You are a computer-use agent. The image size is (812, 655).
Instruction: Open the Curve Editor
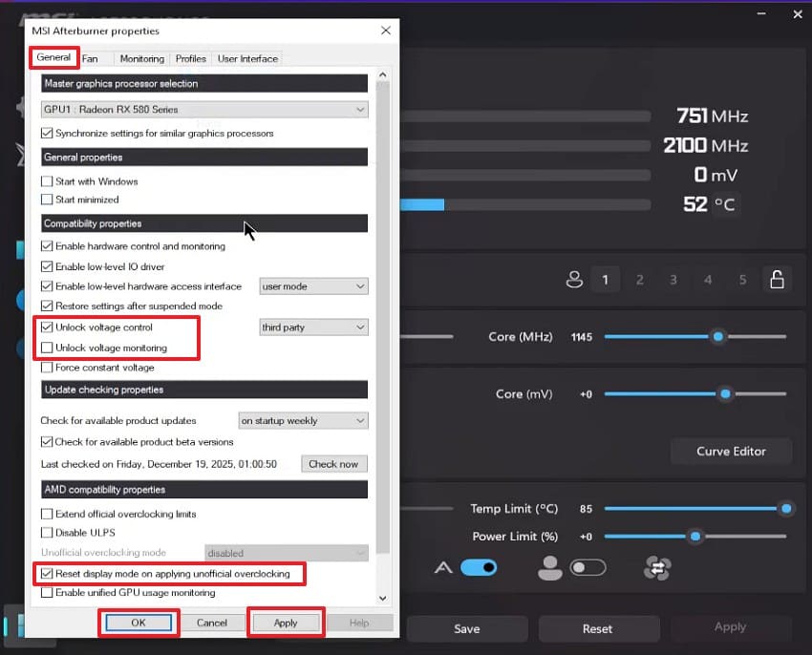[x=731, y=451]
